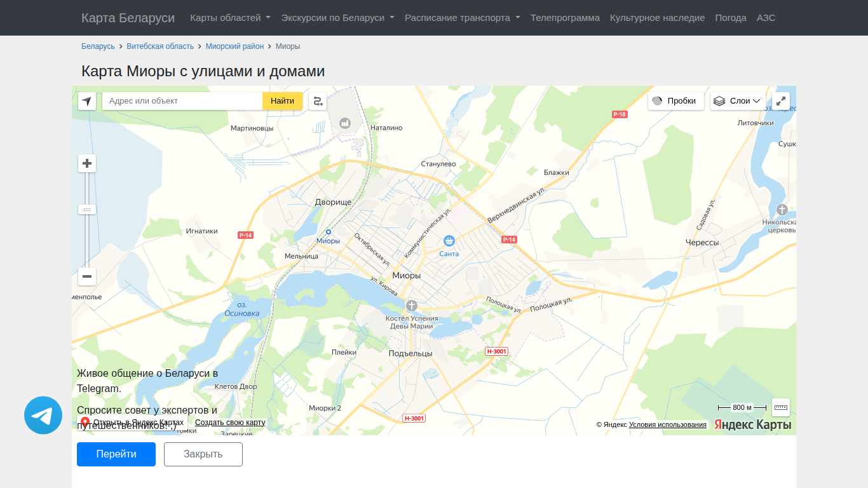The image size is (868, 488).
Task: Click the map zoom slider handle
Action: click(x=87, y=209)
